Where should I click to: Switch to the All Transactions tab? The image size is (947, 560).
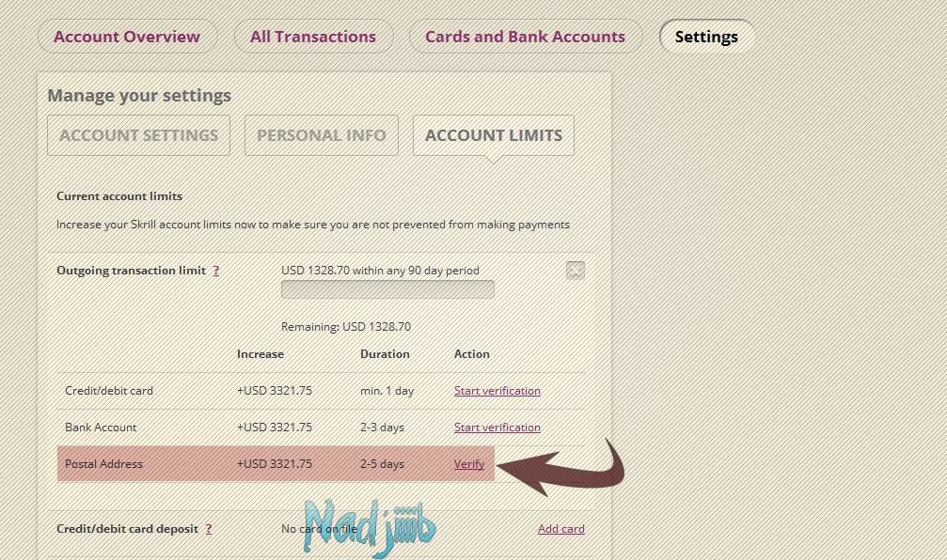tap(313, 37)
